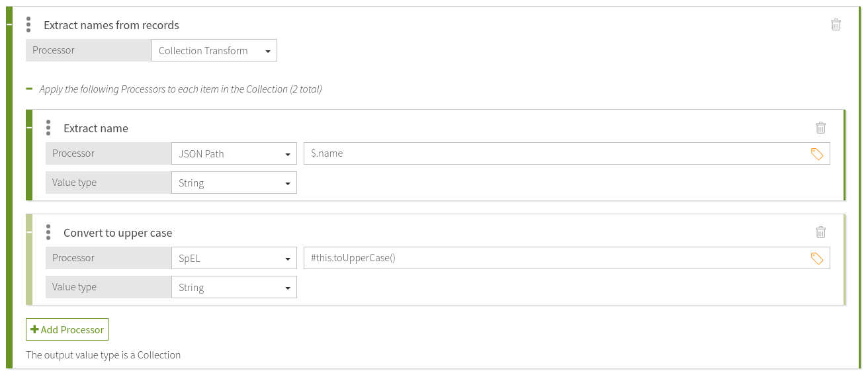Click the Add Processor button
This screenshot has width=868, height=373.
pos(67,329)
